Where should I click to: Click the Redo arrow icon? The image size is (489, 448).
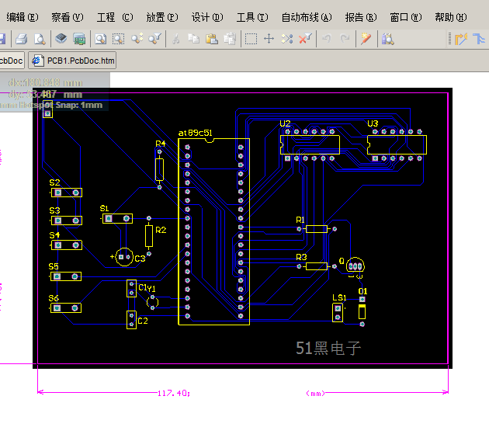coord(345,39)
